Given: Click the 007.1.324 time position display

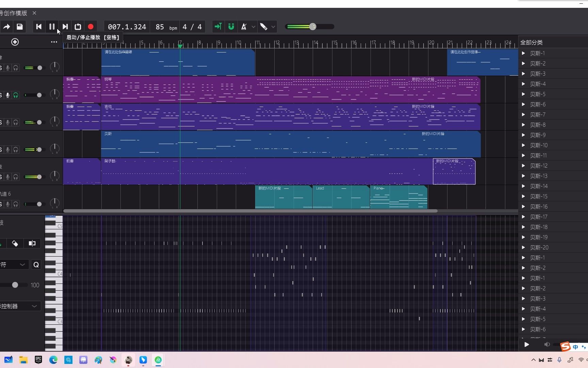Looking at the screenshot, I should 127,27.
